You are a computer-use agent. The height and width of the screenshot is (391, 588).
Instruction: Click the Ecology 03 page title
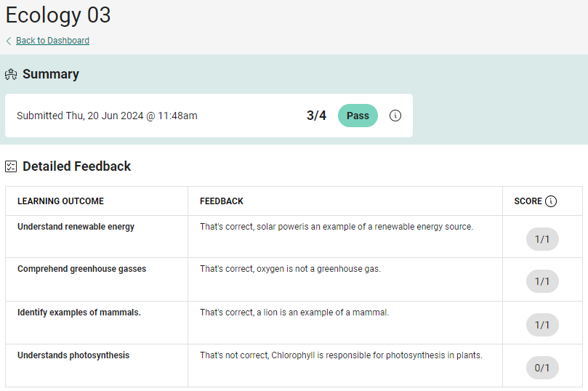tap(58, 15)
